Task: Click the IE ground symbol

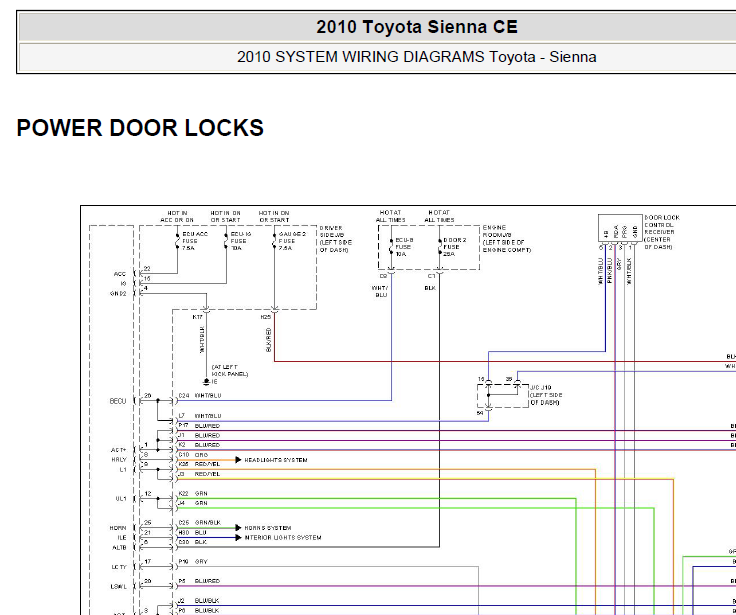Action: point(206,382)
